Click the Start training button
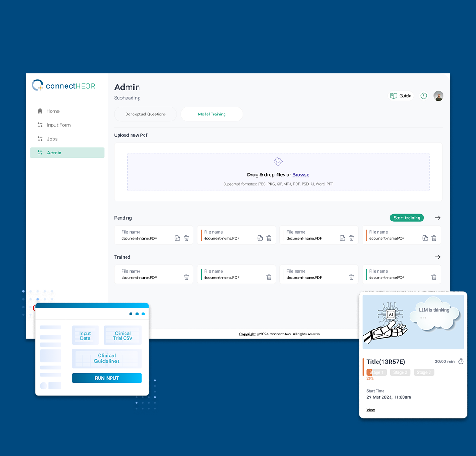Screen dimensions: 476x456 coord(407,218)
